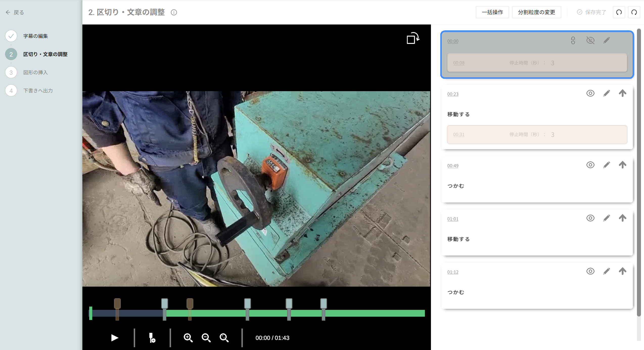Show the hidden 00:00 segment
The height and width of the screenshot is (350, 644).
tap(590, 40)
